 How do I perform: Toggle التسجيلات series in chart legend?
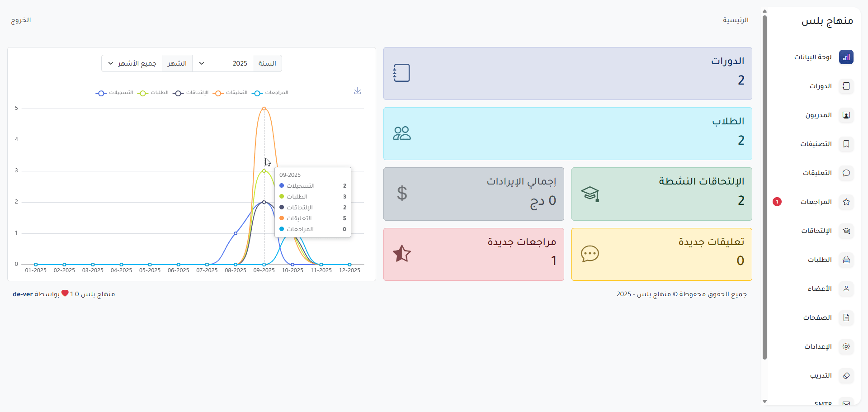coord(115,93)
